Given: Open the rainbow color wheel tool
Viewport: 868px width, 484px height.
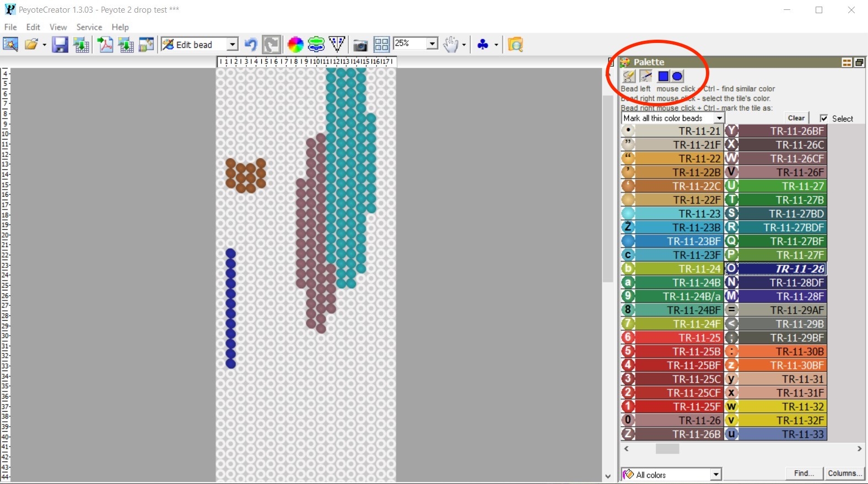Looking at the screenshot, I should tap(295, 45).
